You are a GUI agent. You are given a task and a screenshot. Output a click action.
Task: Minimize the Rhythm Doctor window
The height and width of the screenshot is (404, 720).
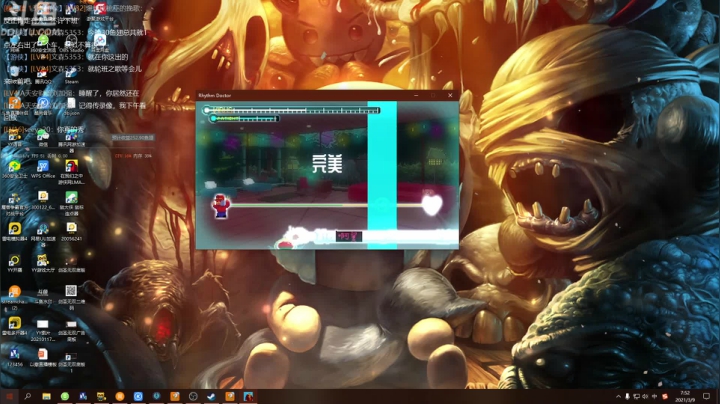(x=416, y=95)
